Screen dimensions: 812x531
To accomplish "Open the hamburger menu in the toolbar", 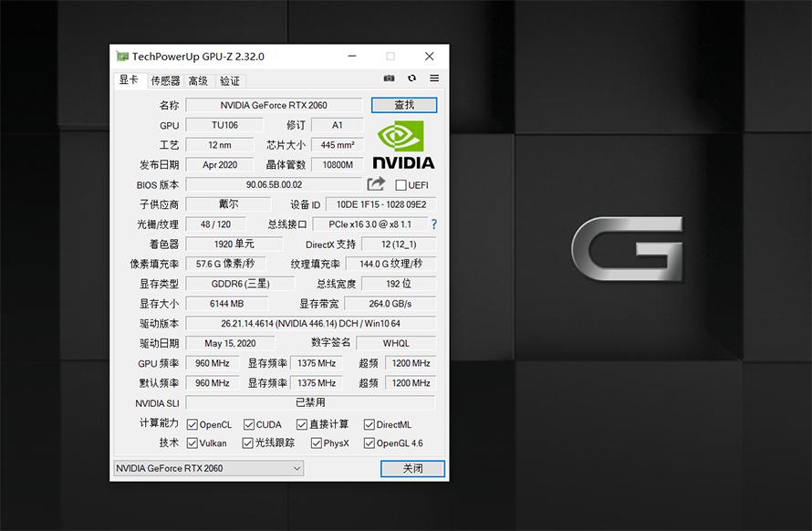I will click(434, 78).
